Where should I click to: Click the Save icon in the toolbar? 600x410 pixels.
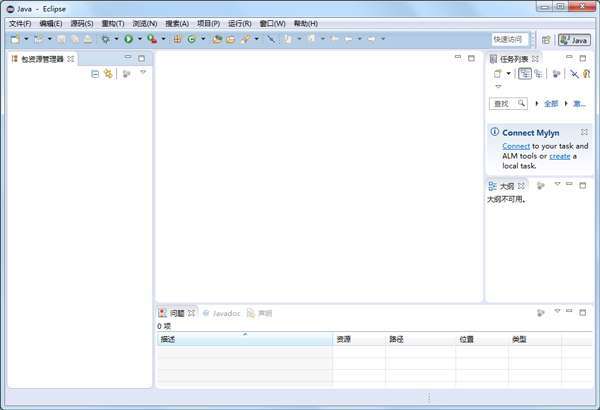point(61,39)
